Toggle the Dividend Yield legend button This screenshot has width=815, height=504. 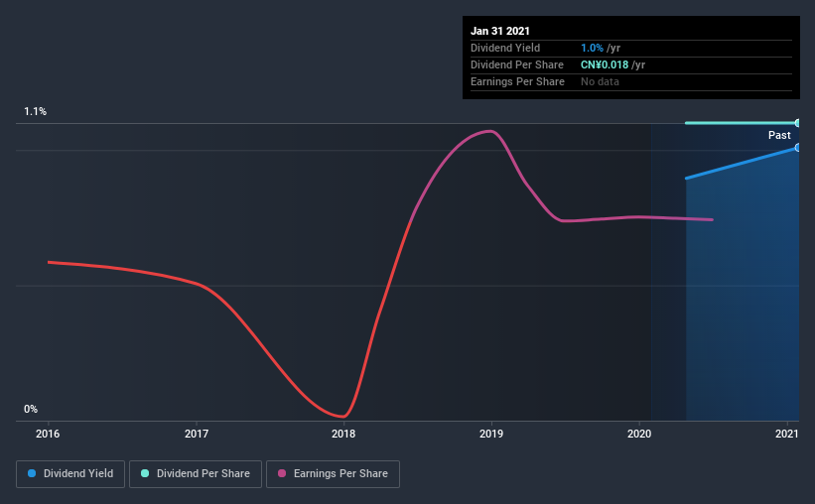pyautogui.click(x=70, y=474)
